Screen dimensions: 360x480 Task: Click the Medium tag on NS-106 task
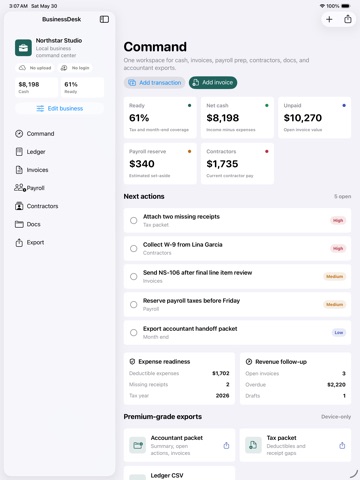pos(334,276)
